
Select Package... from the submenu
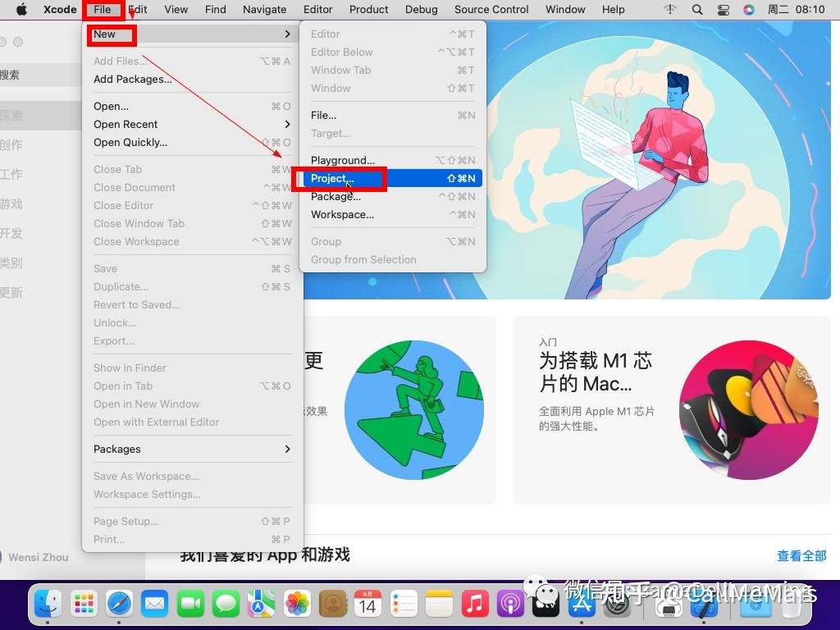(x=393, y=197)
